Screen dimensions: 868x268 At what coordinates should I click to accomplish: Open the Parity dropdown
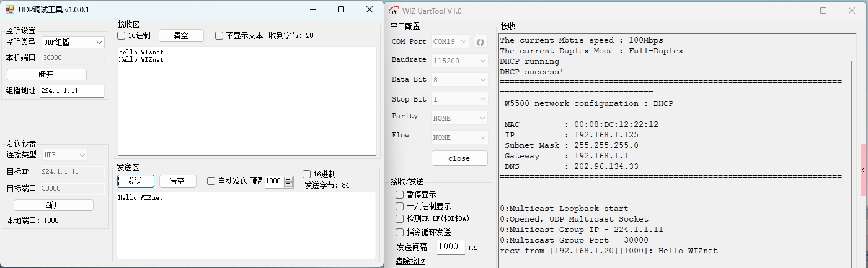pyautogui.click(x=460, y=118)
